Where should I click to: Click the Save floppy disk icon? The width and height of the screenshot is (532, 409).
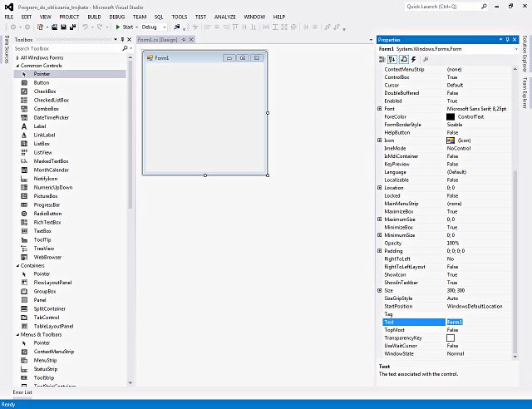click(x=63, y=27)
